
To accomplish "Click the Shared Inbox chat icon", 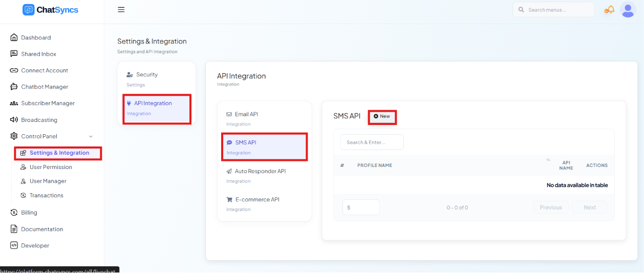I will (14, 54).
